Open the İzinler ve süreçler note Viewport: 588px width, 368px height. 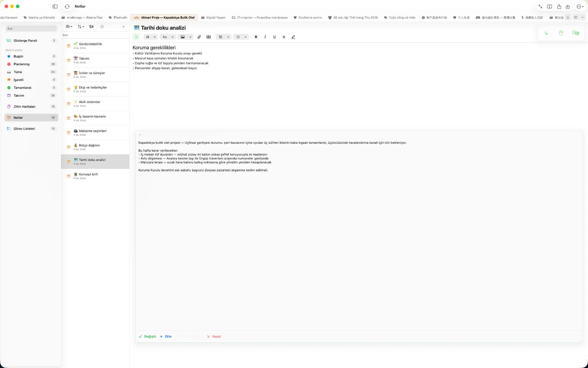click(x=95, y=75)
